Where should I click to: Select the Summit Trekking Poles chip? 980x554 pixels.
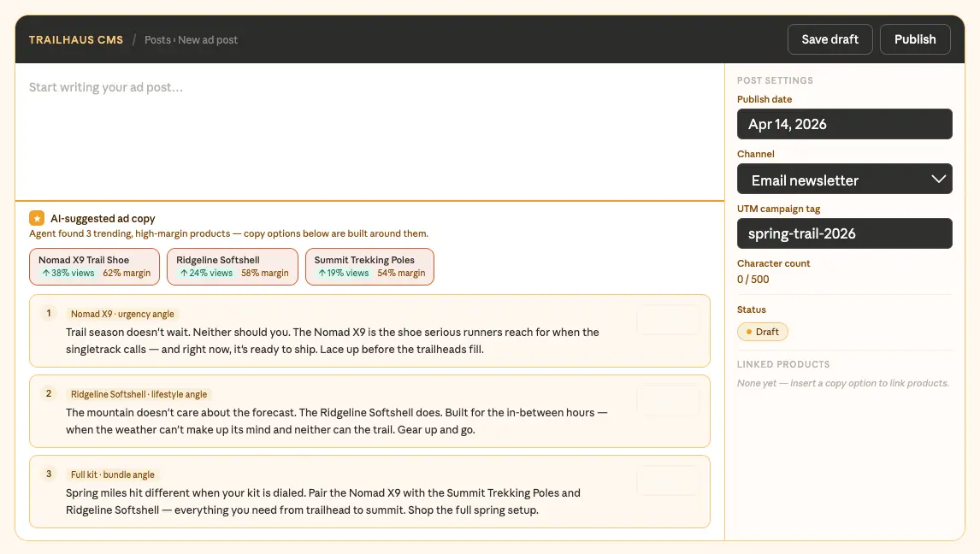coord(369,267)
